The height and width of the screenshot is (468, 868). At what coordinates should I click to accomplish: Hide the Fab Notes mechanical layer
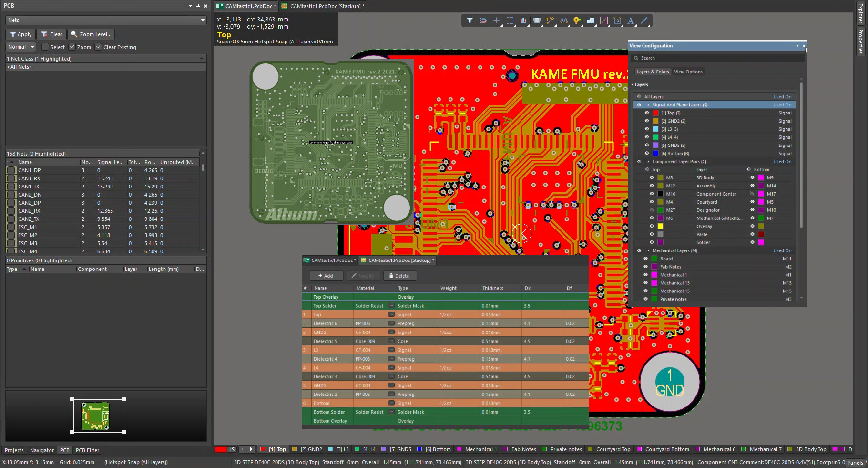click(x=646, y=267)
